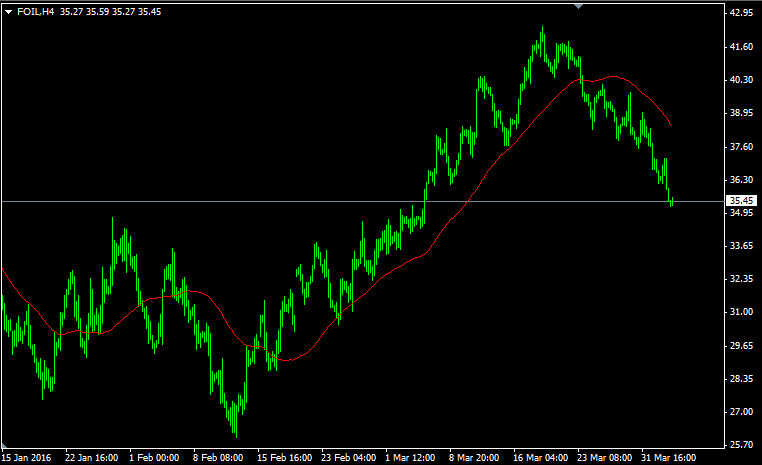762x465 pixels.
Task: Click the 8 Feb 08:00 time label
Action: coord(218,458)
